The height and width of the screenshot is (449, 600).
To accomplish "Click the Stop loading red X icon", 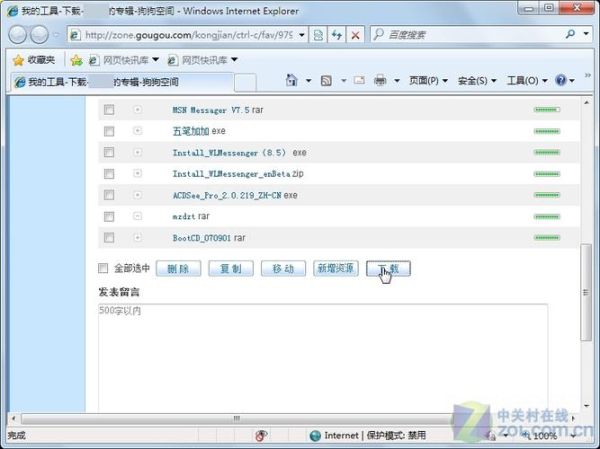I will (x=355, y=35).
